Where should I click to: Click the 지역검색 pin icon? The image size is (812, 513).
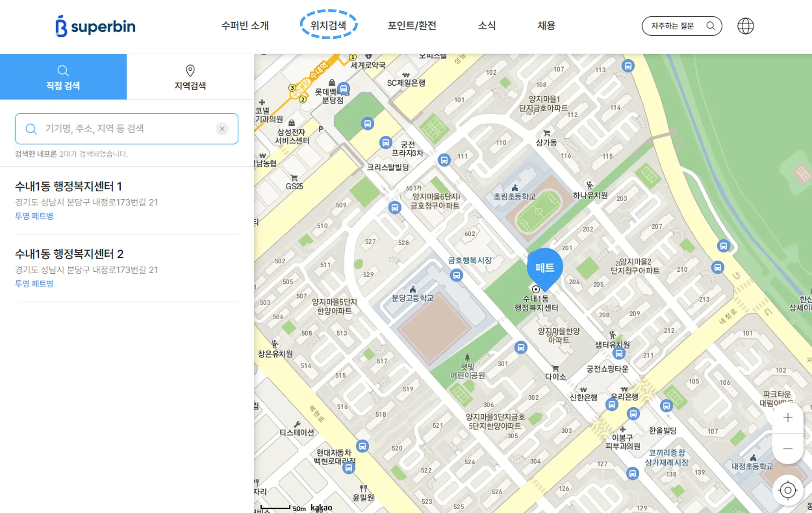pyautogui.click(x=190, y=71)
